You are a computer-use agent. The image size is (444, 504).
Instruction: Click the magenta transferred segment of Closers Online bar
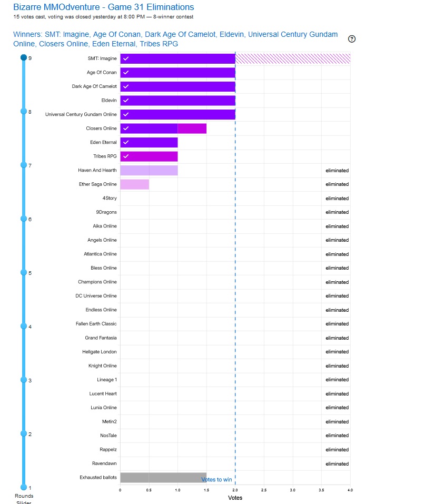(x=192, y=129)
